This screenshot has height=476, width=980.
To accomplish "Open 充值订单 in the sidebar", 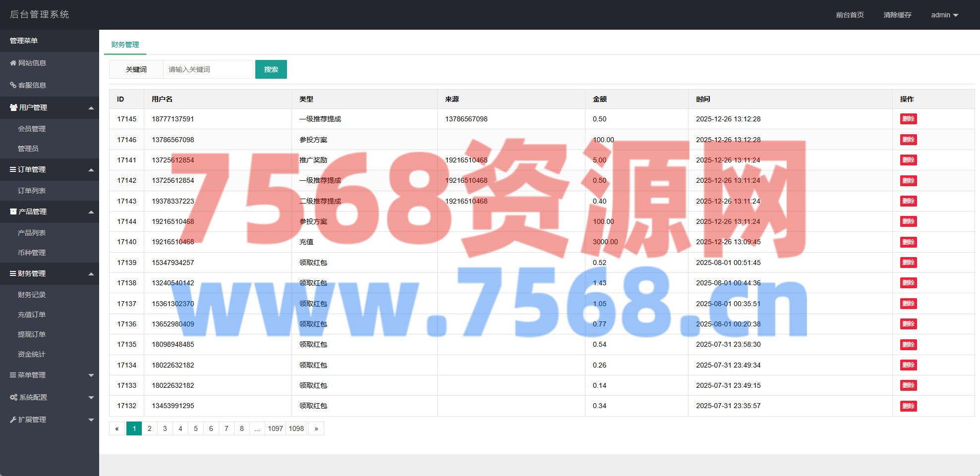I will (x=32, y=315).
